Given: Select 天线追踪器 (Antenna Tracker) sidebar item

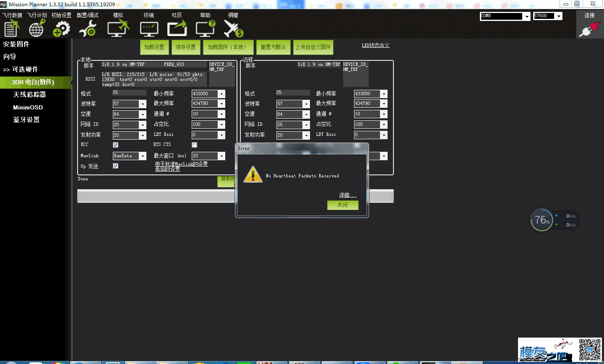Looking at the screenshot, I should tap(29, 95).
